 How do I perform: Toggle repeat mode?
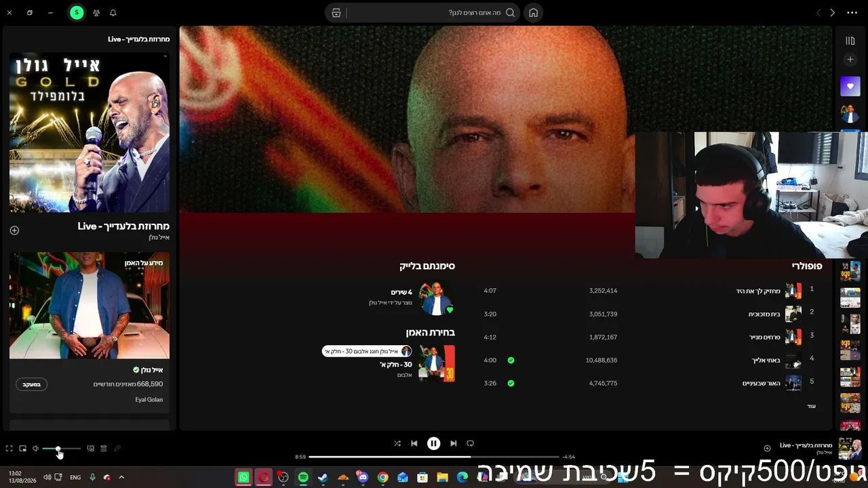[x=471, y=443]
